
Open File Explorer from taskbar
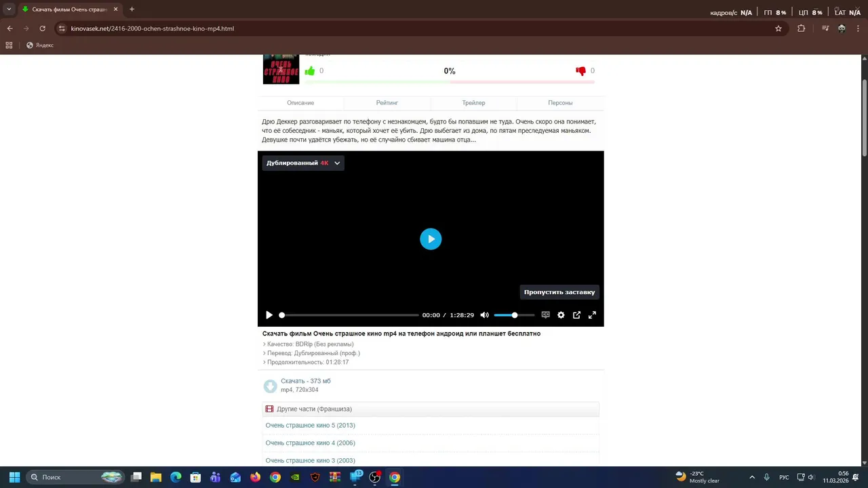[x=156, y=477]
